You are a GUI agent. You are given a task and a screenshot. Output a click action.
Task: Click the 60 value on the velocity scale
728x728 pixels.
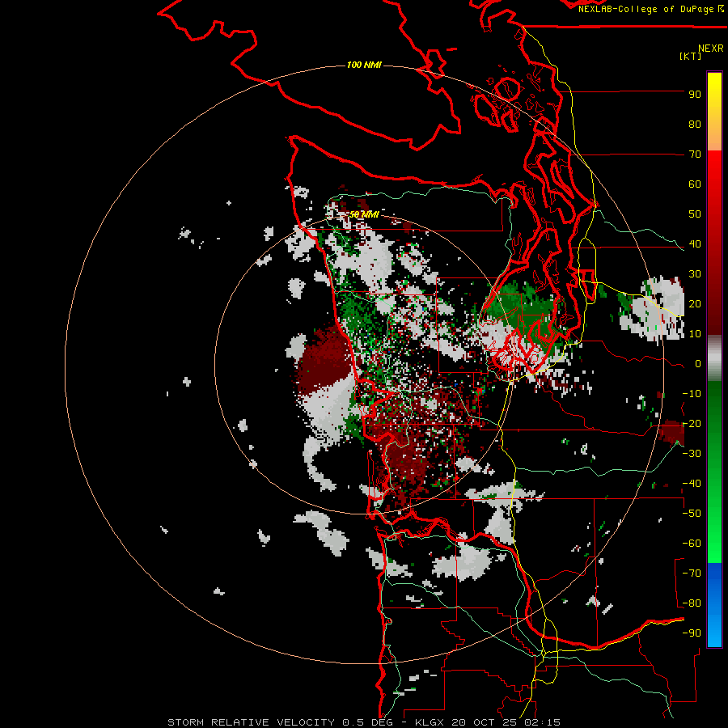point(695,184)
